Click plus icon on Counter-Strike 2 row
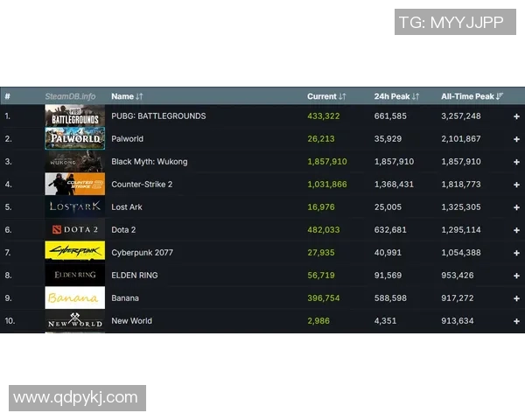This screenshot has height=420, width=525. [516, 185]
